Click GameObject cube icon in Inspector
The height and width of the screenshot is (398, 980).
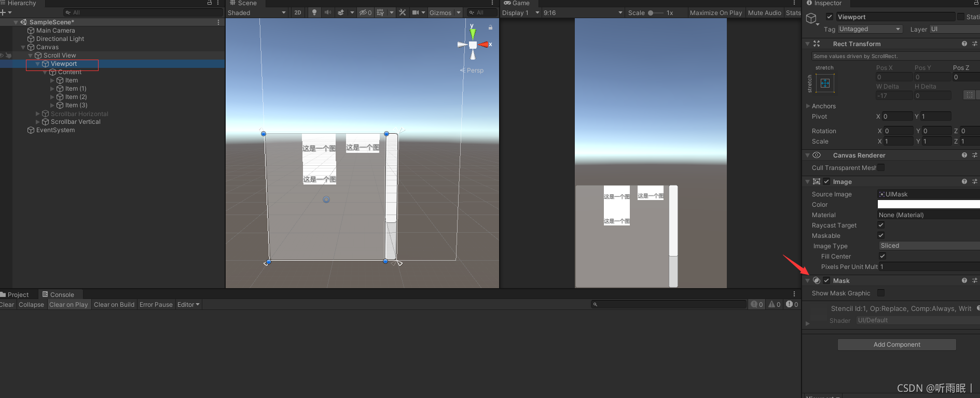tap(811, 19)
